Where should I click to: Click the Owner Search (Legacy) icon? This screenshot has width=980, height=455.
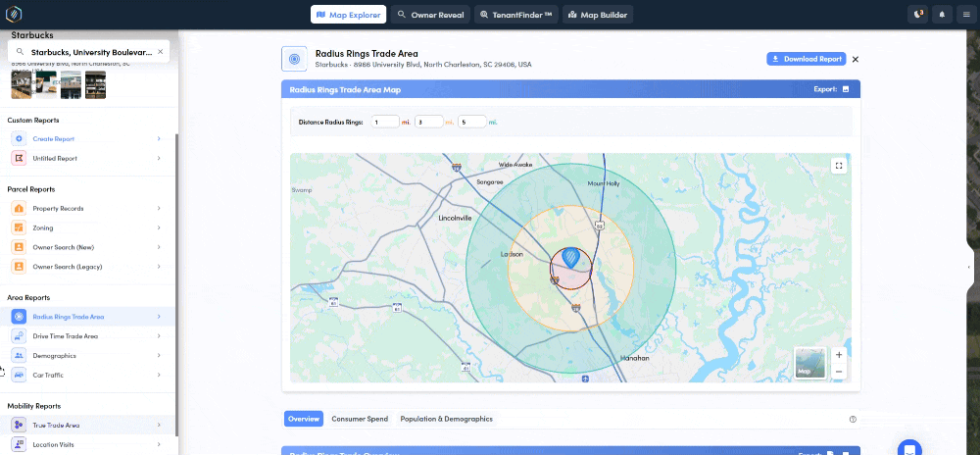[19, 267]
